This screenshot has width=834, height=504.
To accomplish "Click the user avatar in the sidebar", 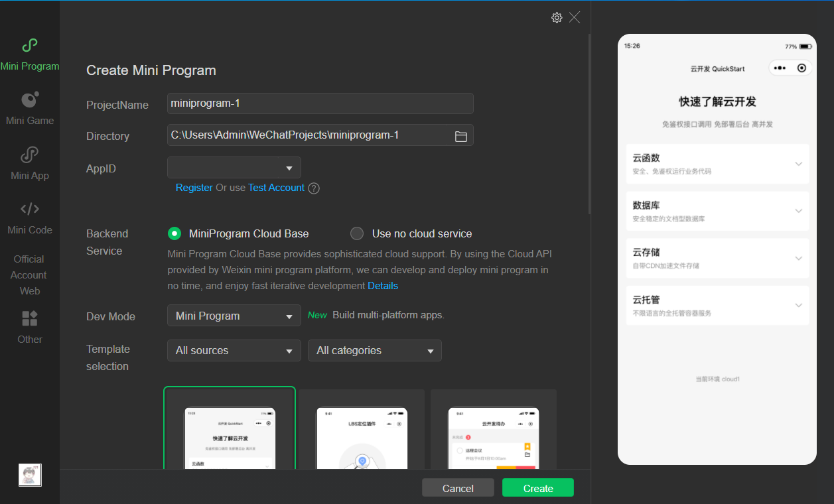I will click(30, 475).
